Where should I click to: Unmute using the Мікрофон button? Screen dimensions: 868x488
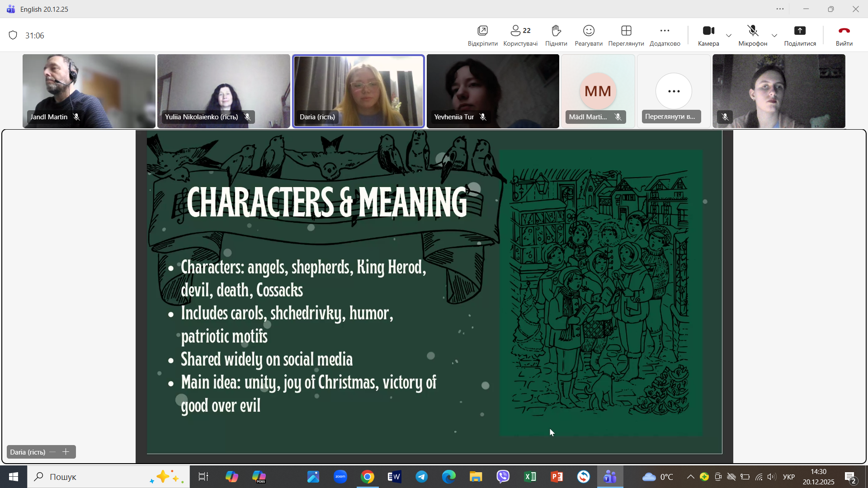click(x=753, y=31)
